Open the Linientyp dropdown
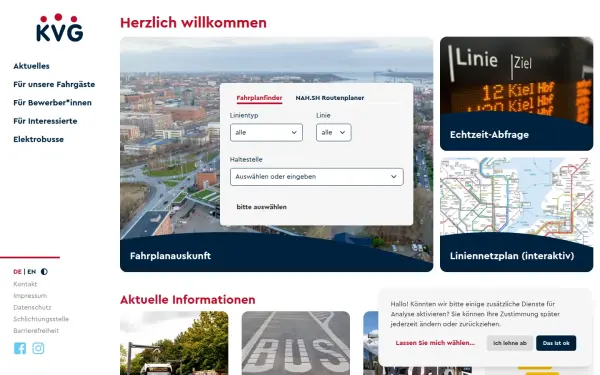 [x=266, y=132]
